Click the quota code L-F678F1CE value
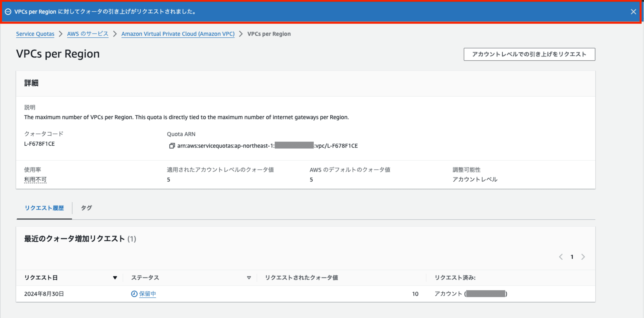Viewport: 644px width, 318px height. point(39,144)
